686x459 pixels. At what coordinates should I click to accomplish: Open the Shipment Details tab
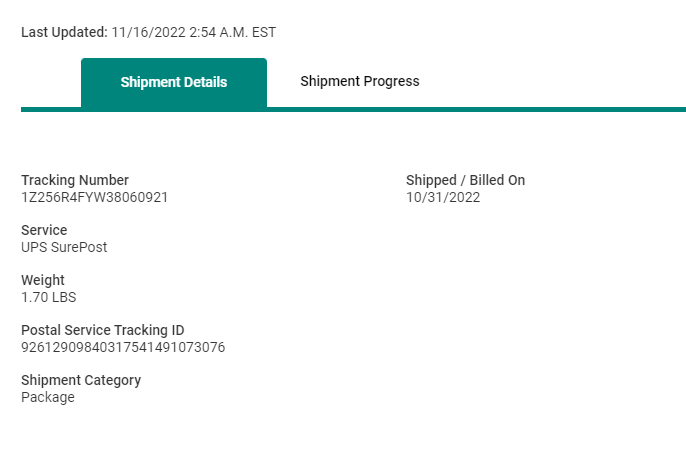pyautogui.click(x=174, y=82)
